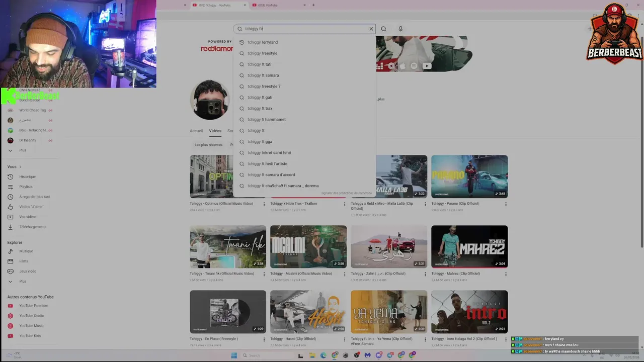Open the Windows Start menu
The height and width of the screenshot is (362, 644).
(234, 355)
